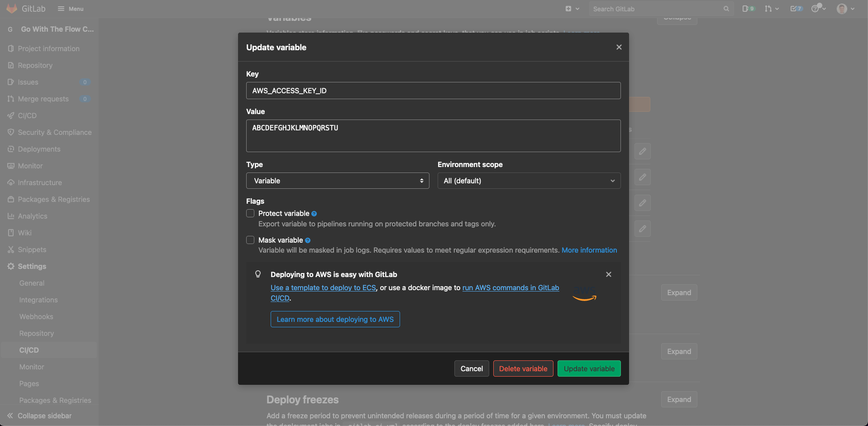This screenshot has height=426, width=868.
Task: Click the Key input field
Action: coord(433,91)
